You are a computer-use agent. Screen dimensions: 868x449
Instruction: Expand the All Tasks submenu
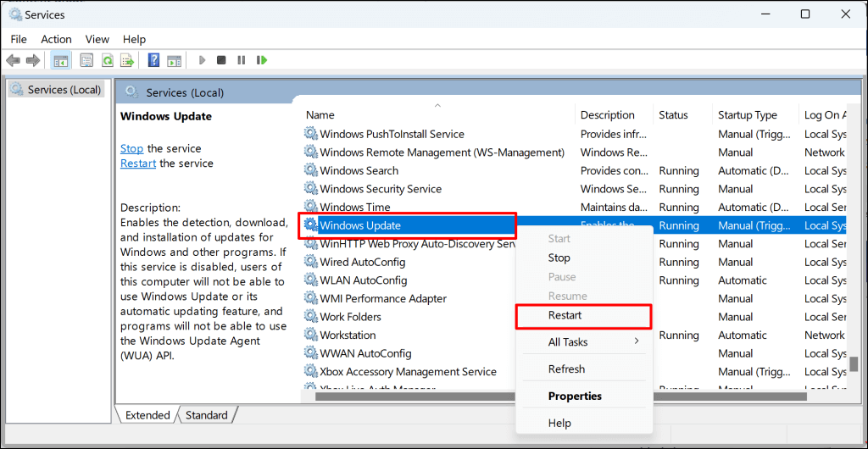584,342
